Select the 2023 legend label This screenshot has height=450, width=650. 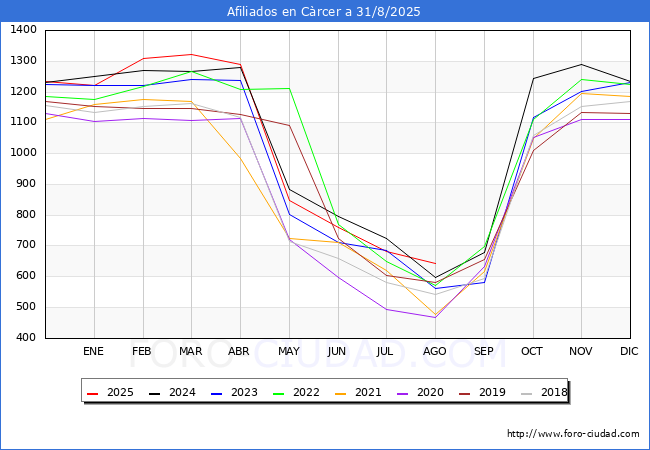click(x=244, y=392)
